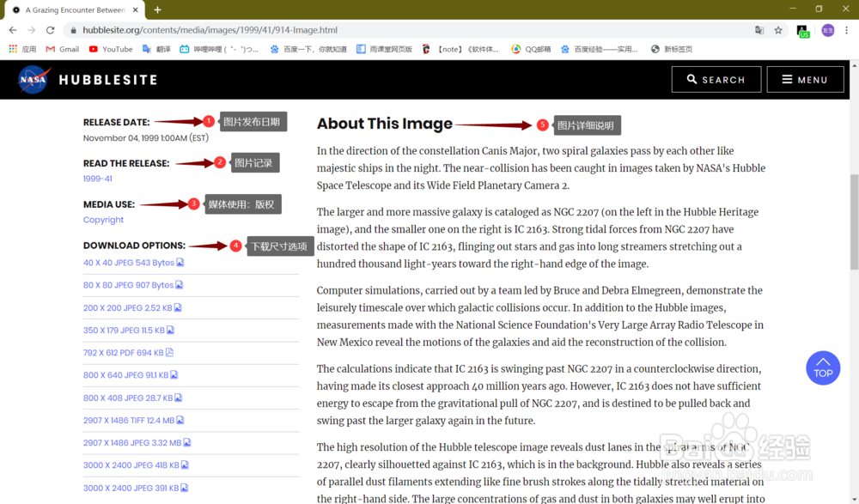This screenshot has width=859, height=504.
Task: Open the 百度经验 bookmark
Action: point(599,49)
